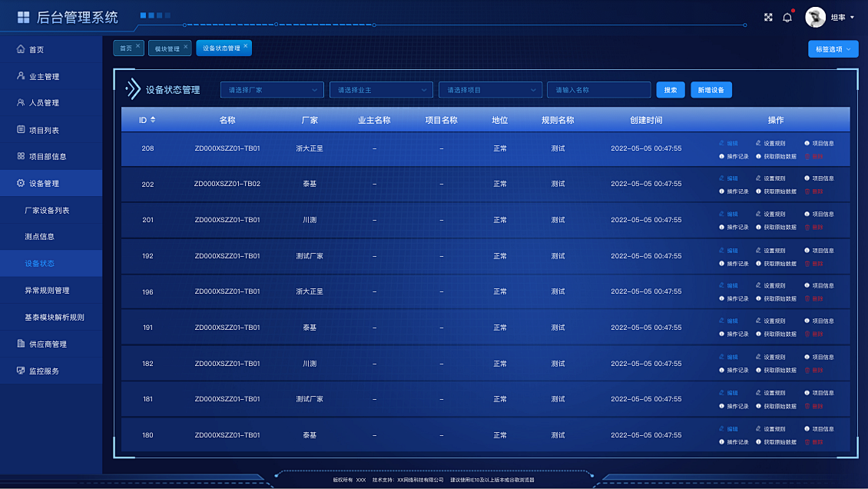
Task: Expand the 标签选项 dropdown button
Action: (833, 49)
